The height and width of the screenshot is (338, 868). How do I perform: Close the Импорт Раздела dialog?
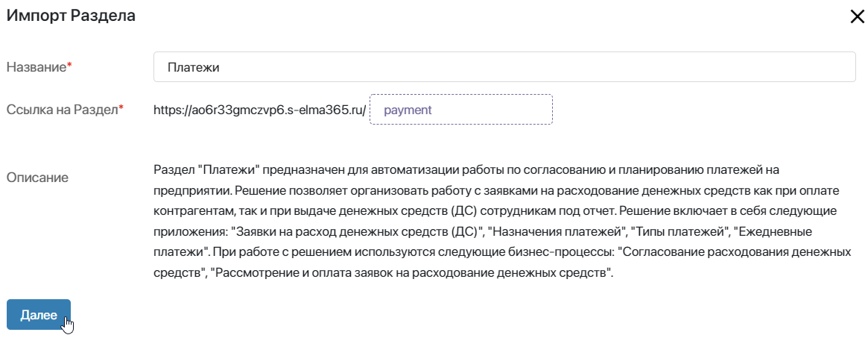tap(856, 16)
